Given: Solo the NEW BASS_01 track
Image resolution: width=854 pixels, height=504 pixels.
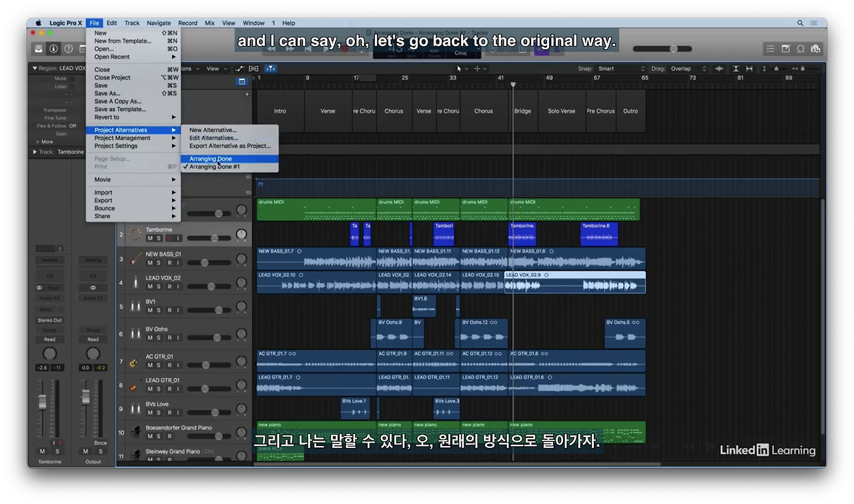Looking at the screenshot, I should tap(159, 263).
